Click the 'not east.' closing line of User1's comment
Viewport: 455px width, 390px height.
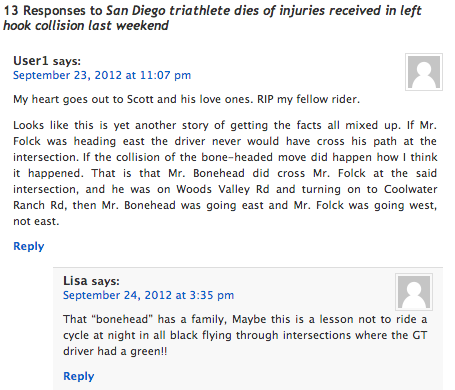click(x=36, y=221)
